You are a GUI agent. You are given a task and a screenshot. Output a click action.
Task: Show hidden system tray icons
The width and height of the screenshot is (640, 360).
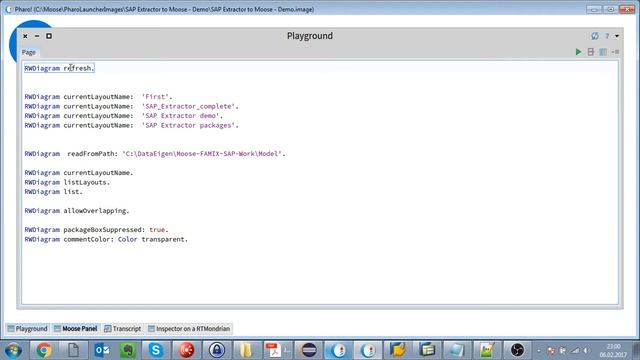click(x=539, y=351)
